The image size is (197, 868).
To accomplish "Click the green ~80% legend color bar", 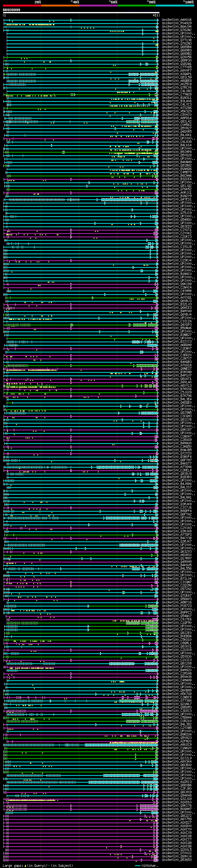I will (137, 6).
